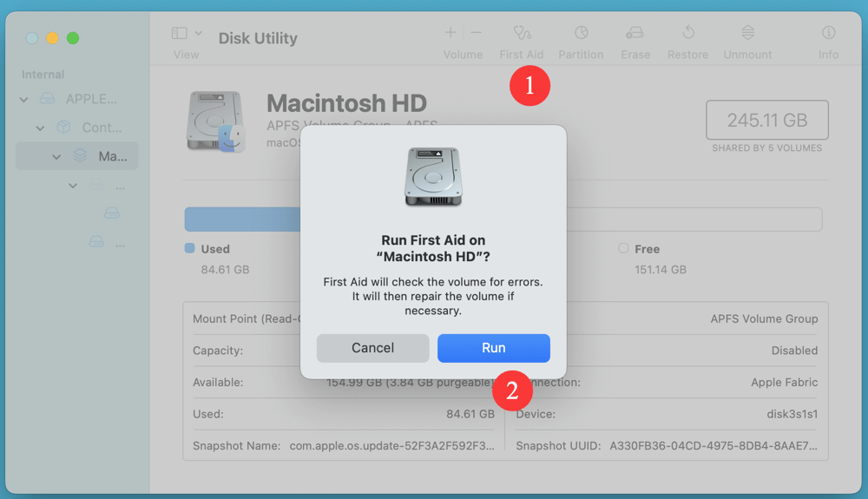Open the sidebar View toolbar icon

[180, 33]
